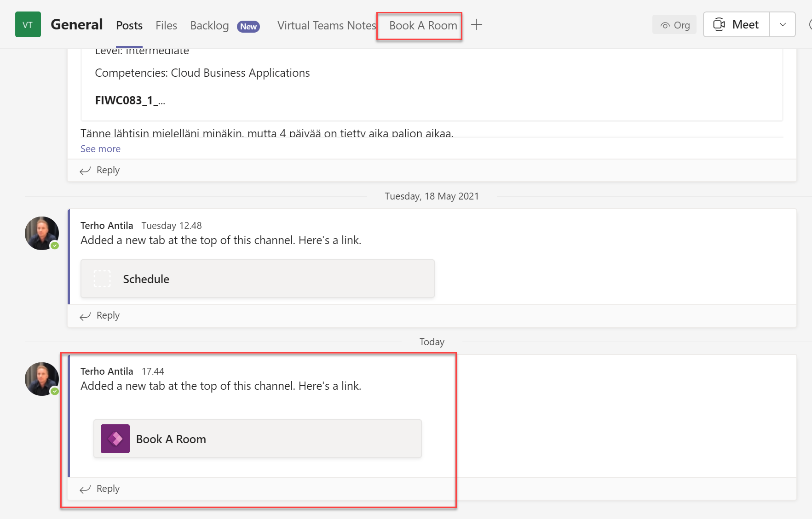Add a new tab with the plus icon

(x=477, y=25)
